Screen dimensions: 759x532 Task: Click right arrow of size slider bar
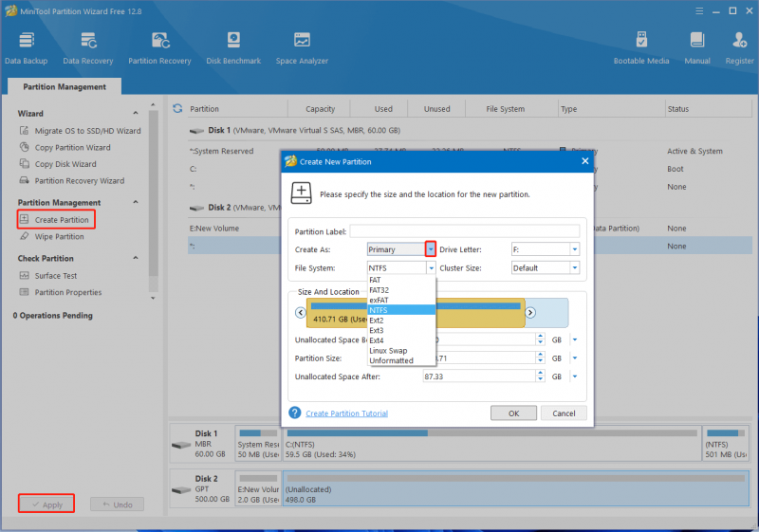coord(530,312)
